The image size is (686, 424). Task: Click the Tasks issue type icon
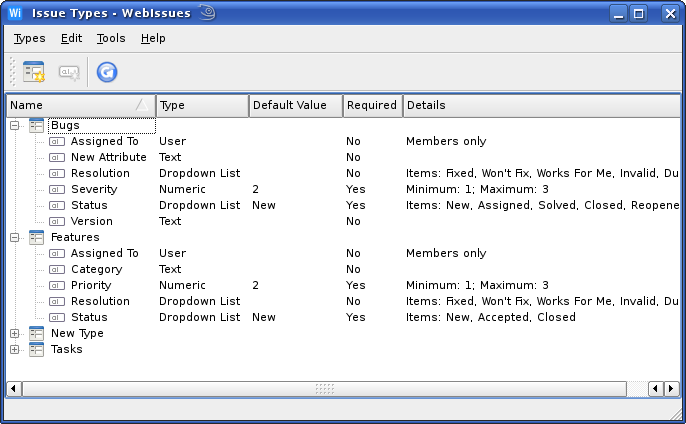37,349
